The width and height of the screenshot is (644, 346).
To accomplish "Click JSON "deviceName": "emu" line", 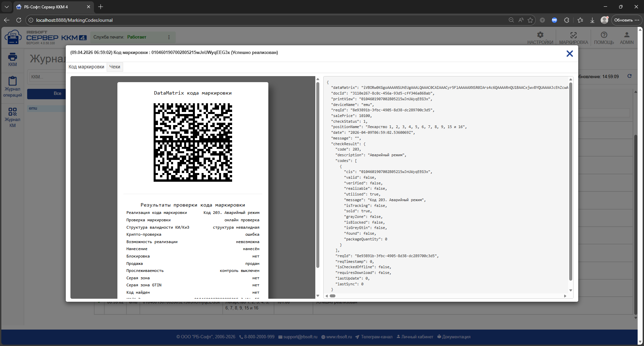I will [353, 105].
